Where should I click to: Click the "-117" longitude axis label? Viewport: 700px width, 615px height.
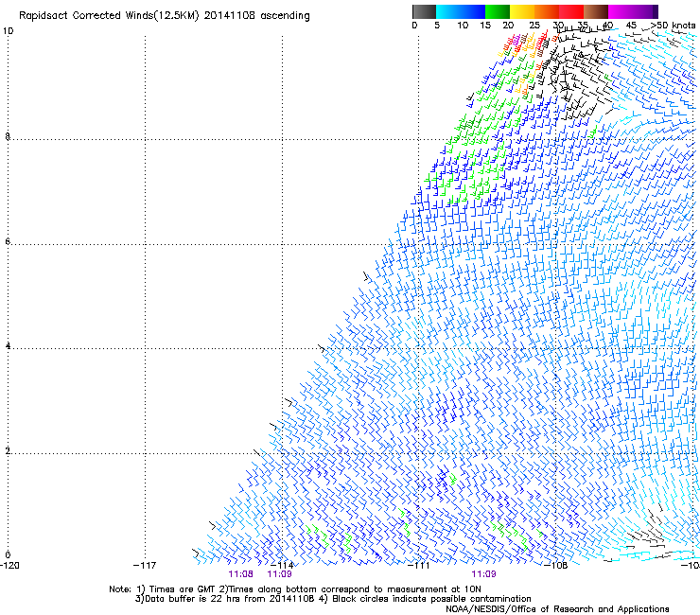(145, 565)
